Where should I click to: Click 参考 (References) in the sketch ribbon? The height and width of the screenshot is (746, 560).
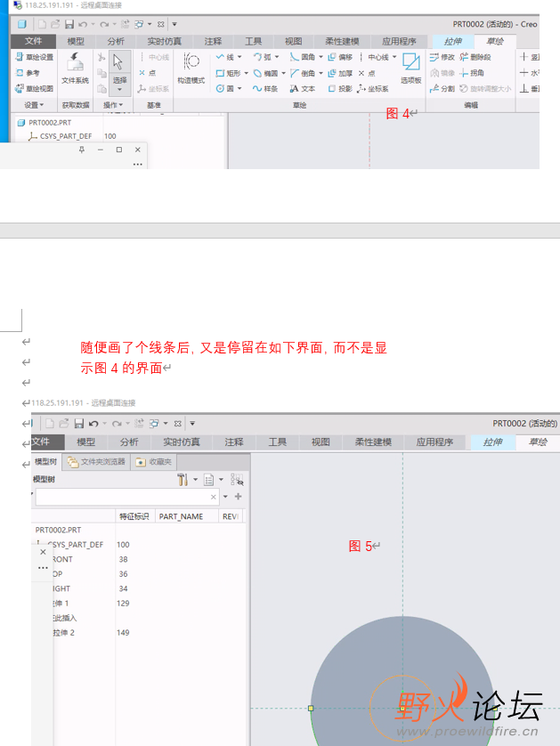click(28, 73)
